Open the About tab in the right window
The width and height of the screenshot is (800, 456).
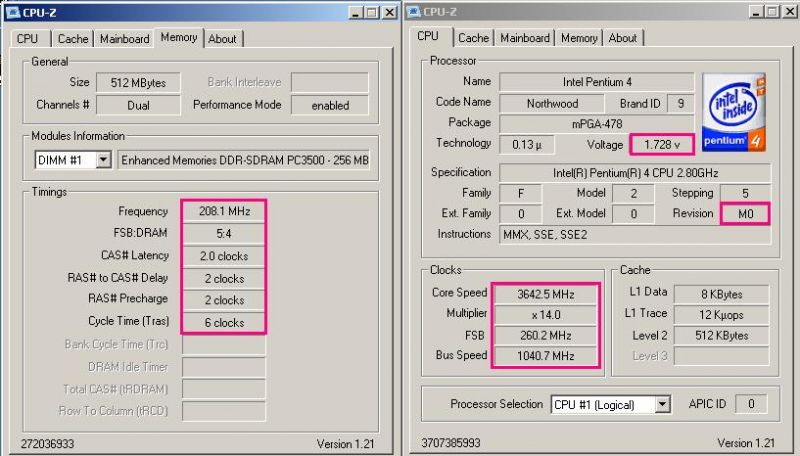point(623,38)
